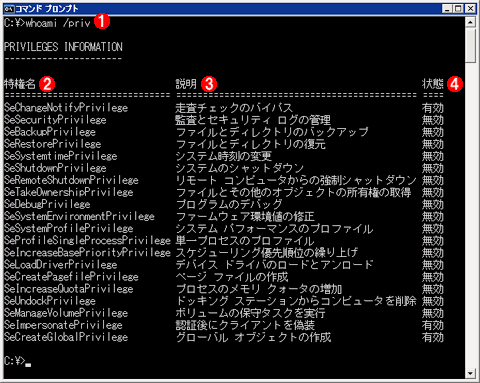Select 'SeCreatePagefilePrivilege' text
This screenshot has width=480, height=383.
click(71, 276)
